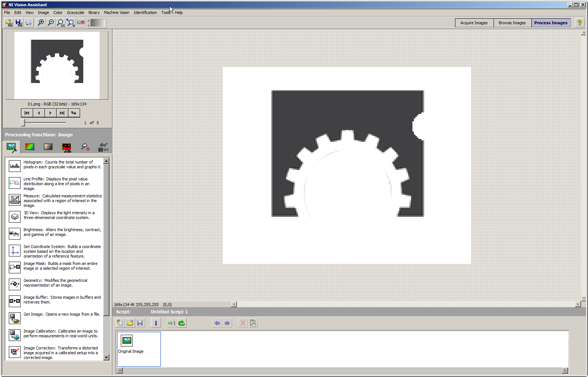The width and height of the screenshot is (588, 377).
Task: Jump to the first image in browser
Action: click(x=27, y=113)
